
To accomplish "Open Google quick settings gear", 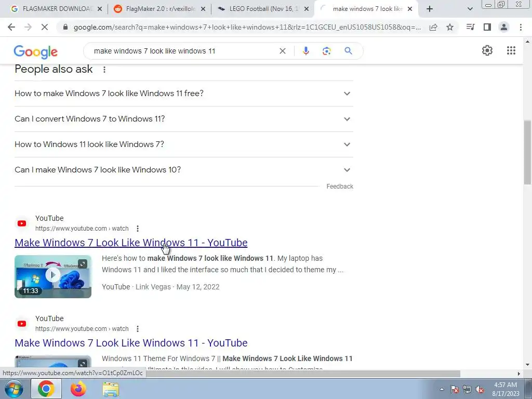I will pos(487,50).
